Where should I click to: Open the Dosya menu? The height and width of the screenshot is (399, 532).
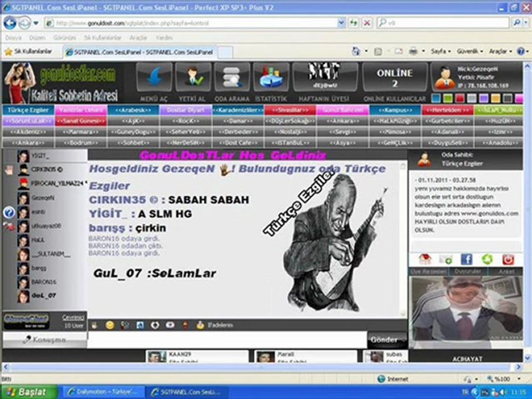point(13,38)
